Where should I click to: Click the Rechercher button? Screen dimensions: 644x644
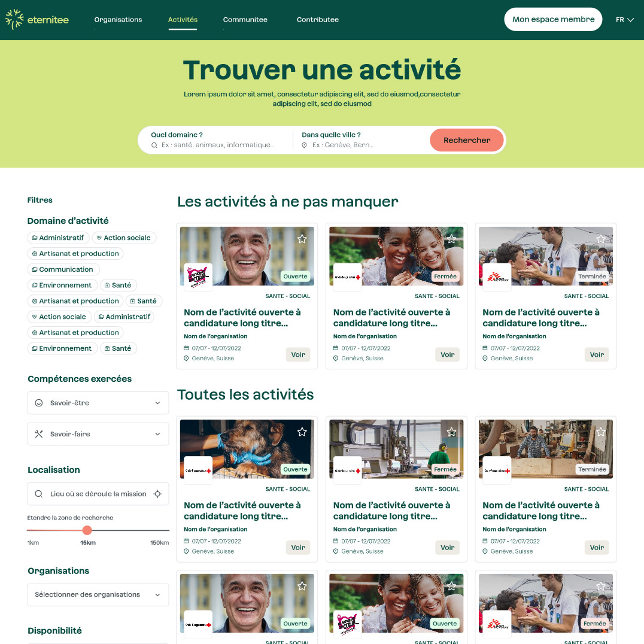(467, 140)
